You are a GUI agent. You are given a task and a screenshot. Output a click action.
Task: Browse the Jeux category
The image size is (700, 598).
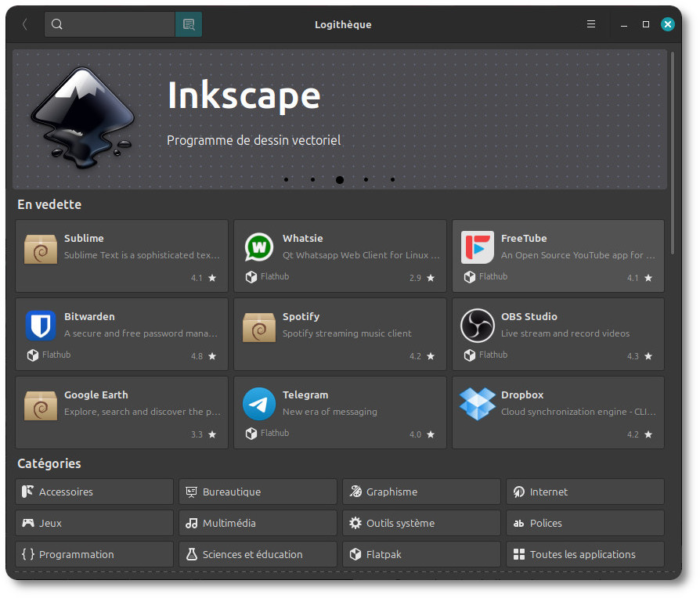94,523
